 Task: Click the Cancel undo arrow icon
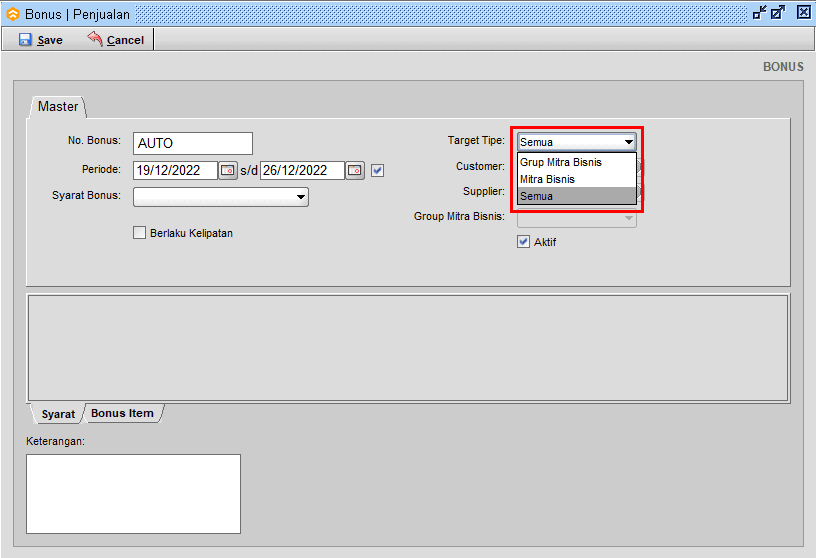click(x=95, y=39)
